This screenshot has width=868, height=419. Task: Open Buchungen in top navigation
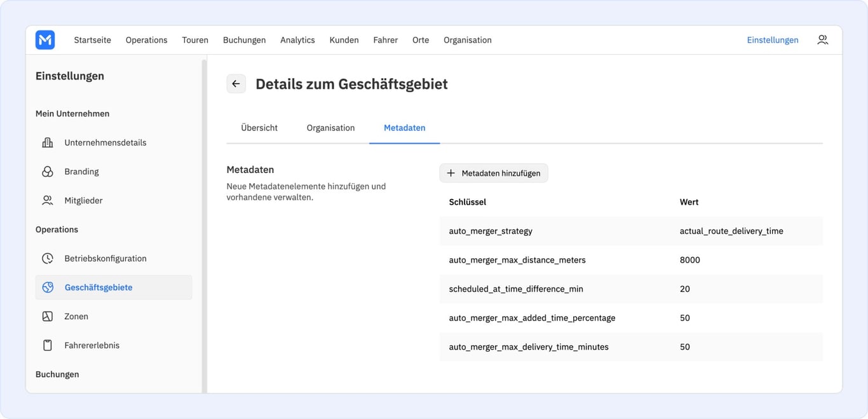coord(245,40)
